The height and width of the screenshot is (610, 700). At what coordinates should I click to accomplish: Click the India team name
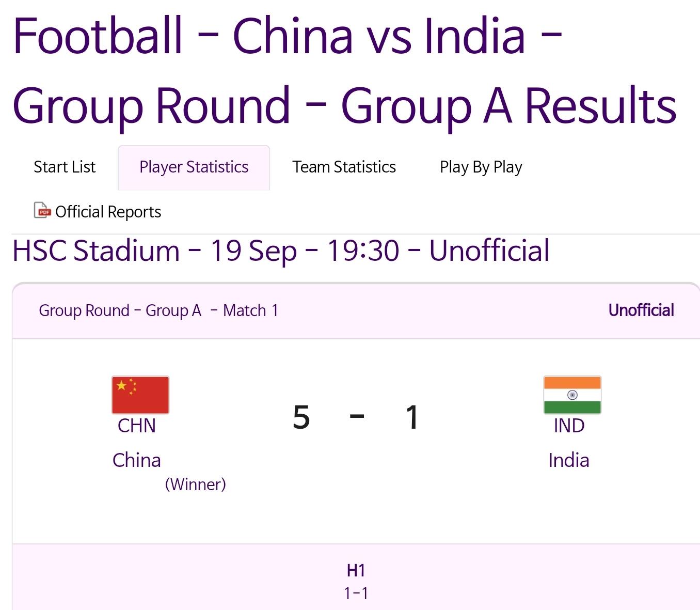click(x=569, y=460)
